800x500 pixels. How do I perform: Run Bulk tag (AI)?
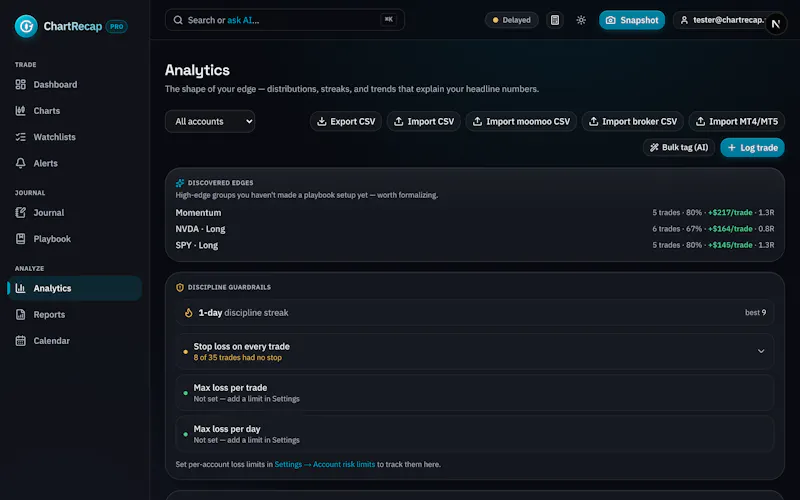coord(679,147)
